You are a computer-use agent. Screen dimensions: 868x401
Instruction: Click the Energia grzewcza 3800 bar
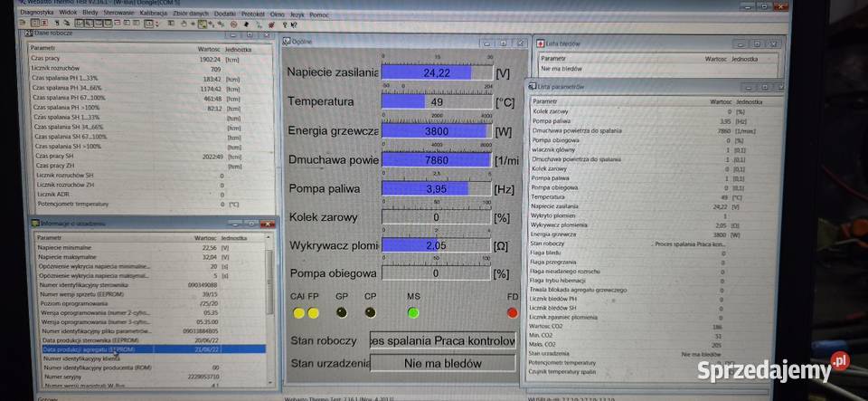[x=437, y=131]
